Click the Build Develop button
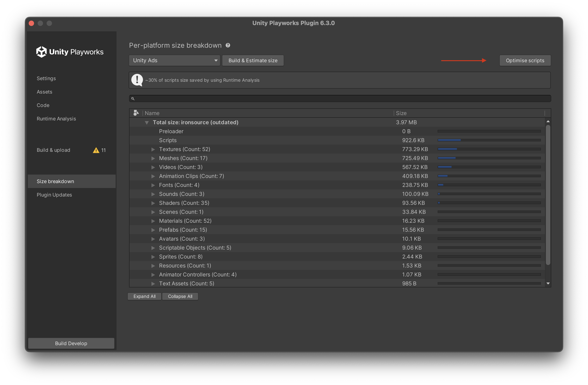The width and height of the screenshot is (588, 385). [71, 343]
